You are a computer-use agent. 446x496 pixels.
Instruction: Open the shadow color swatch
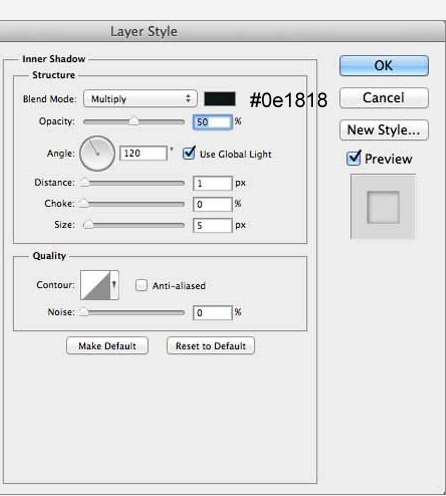click(x=220, y=99)
